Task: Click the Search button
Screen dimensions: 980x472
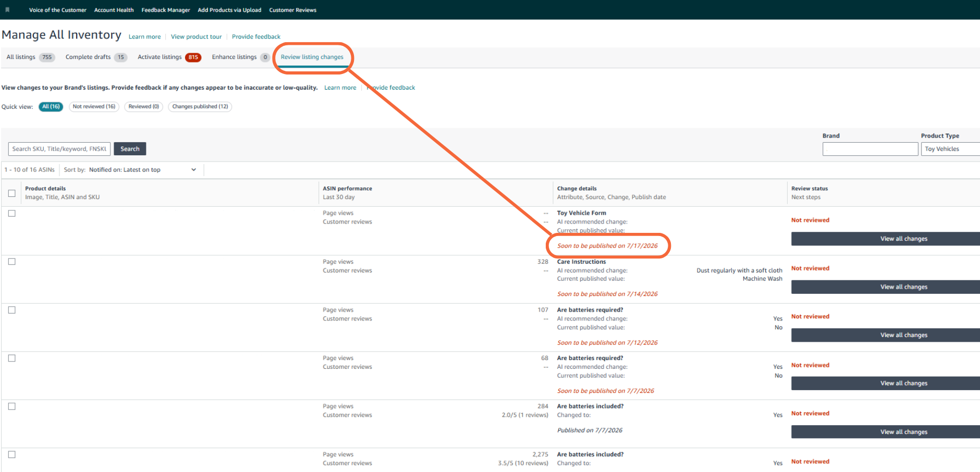Action: (x=130, y=149)
